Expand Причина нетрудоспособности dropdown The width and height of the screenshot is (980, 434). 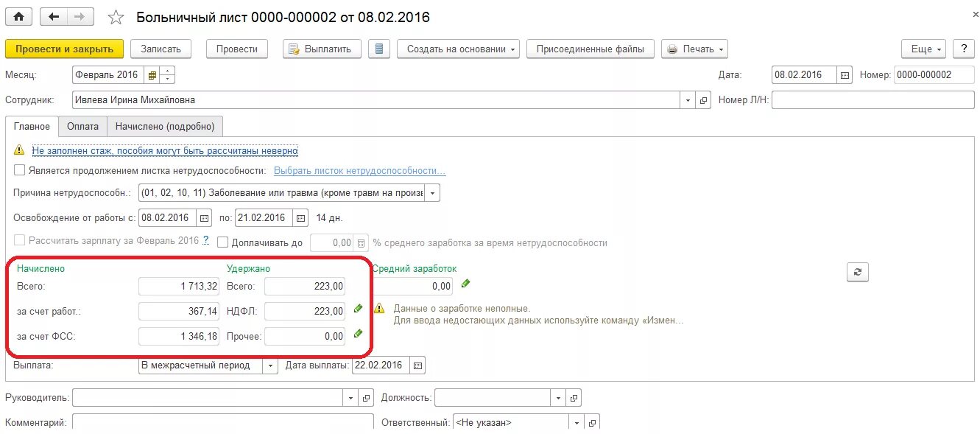tap(433, 193)
